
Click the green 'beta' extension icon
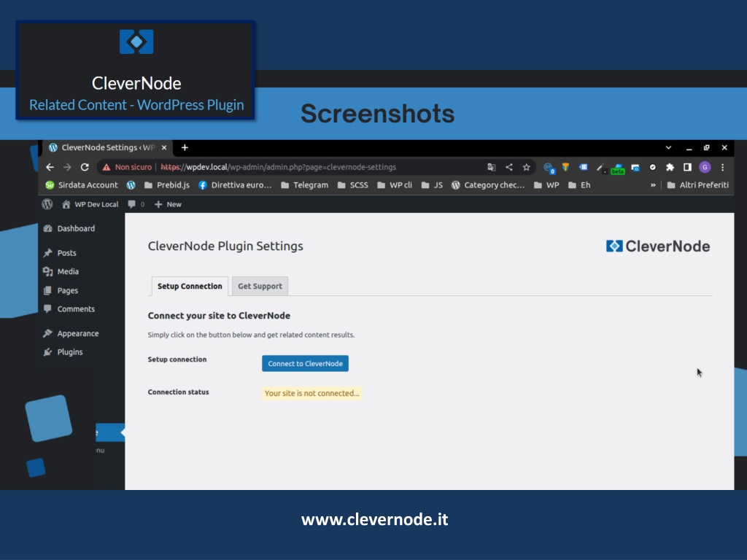(617, 168)
